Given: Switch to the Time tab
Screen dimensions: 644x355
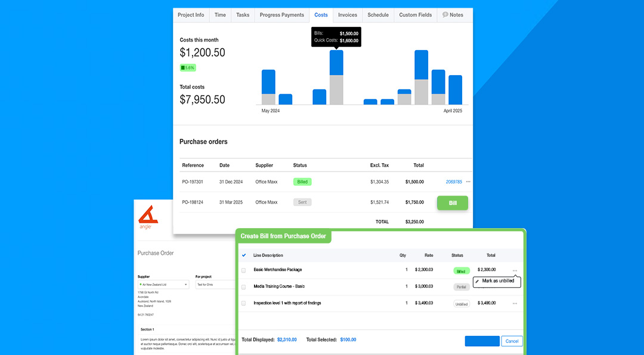Looking at the screenshot, I should (220, 15).
